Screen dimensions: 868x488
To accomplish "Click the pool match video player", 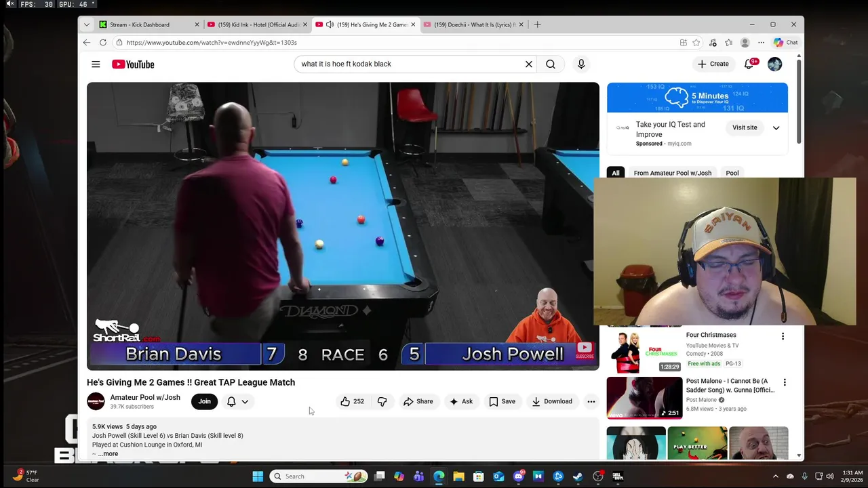I will (343, 226).
